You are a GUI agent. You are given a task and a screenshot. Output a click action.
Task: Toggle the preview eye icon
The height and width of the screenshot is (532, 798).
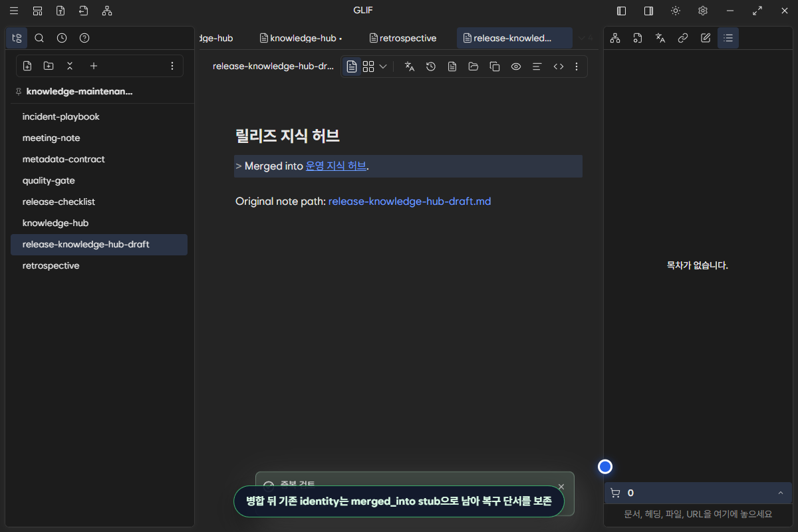pyautogui.click(x=516, y=66)
